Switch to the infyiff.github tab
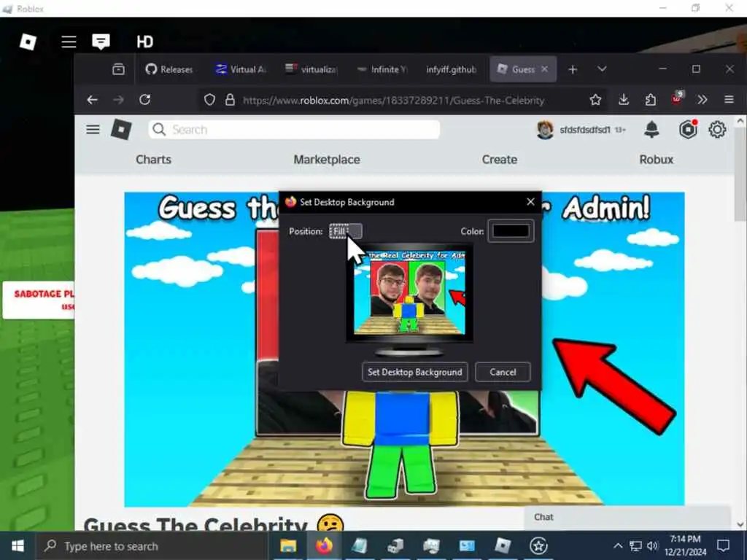Image resolution: width=747 pixels, height=560 pixels. click(451, 69)
